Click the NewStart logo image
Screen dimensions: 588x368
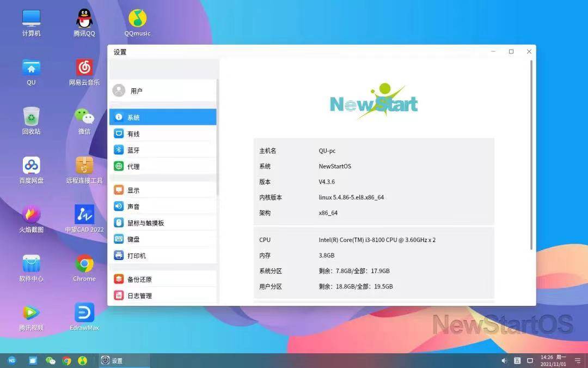click(373, 101)
